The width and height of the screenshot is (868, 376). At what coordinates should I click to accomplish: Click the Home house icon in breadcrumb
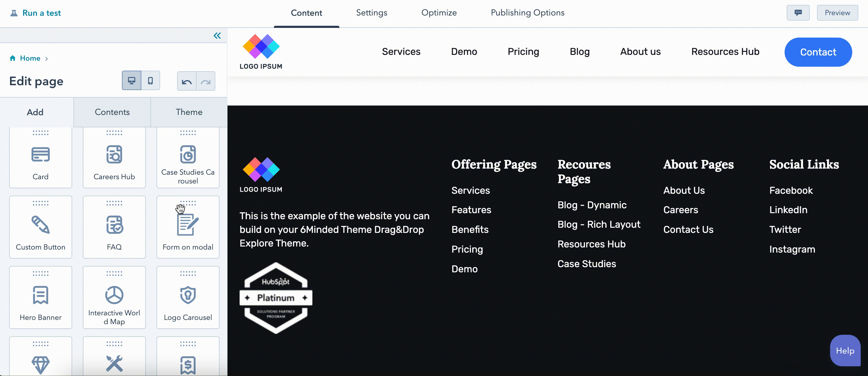point(13,58)
